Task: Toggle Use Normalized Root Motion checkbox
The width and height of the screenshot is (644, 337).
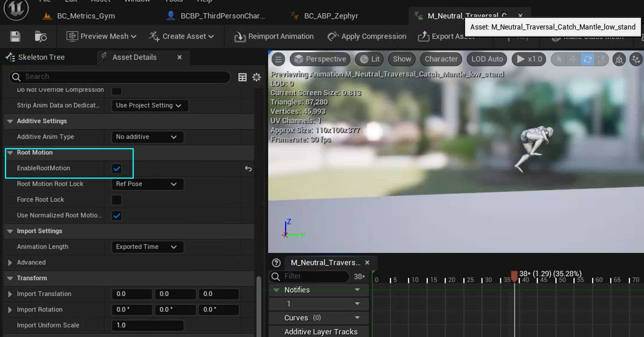Action: pyautogui.click(x=117, y=216)
